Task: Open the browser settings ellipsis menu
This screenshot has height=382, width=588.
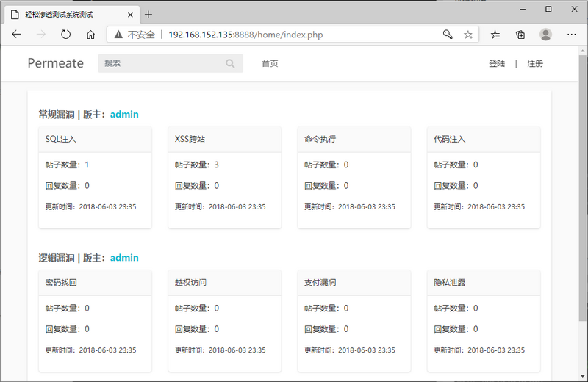Action: point(572,35)
